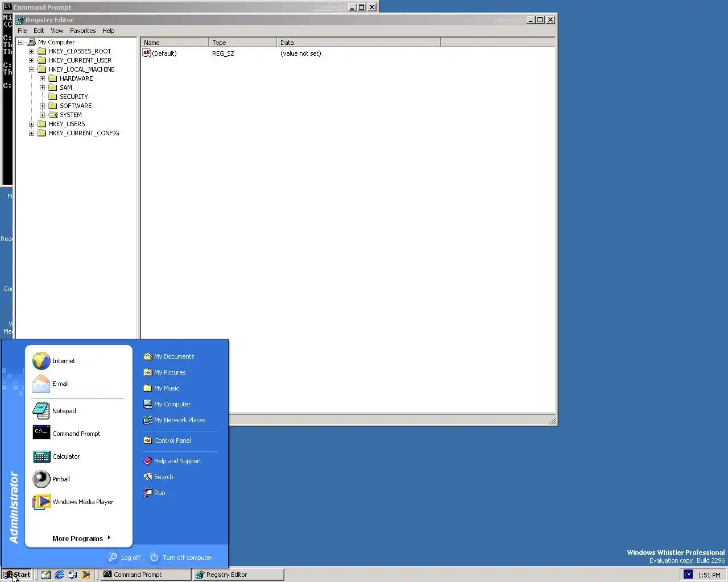Image resolution: width=728 pixels, height=582 pixels.
Task: Expand HKEY_USERS node
Action: (x=32, y=124)
